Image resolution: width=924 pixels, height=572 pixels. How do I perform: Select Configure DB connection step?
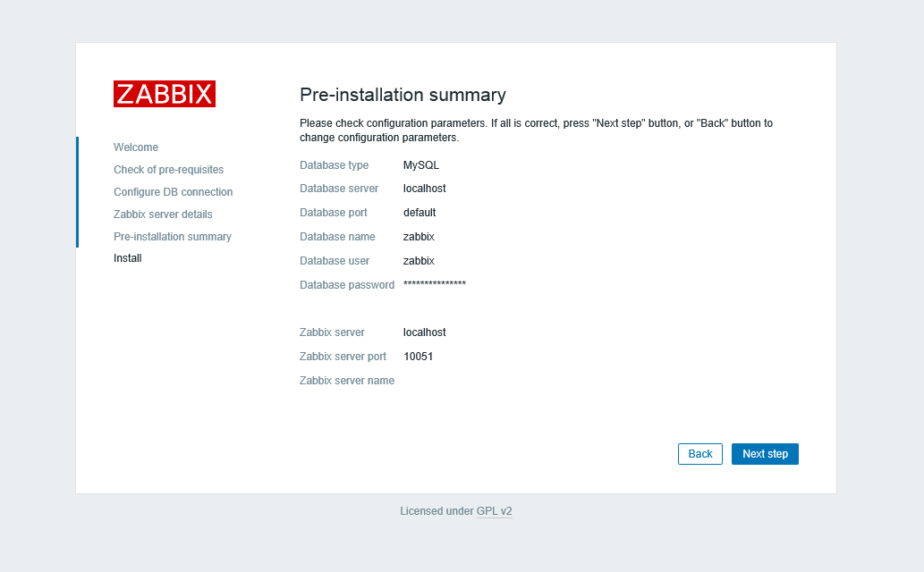point(174,192)
